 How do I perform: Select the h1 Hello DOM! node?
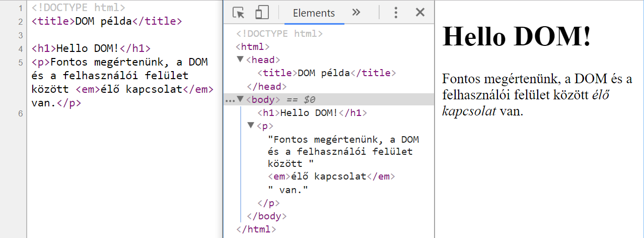pos(312,112)
